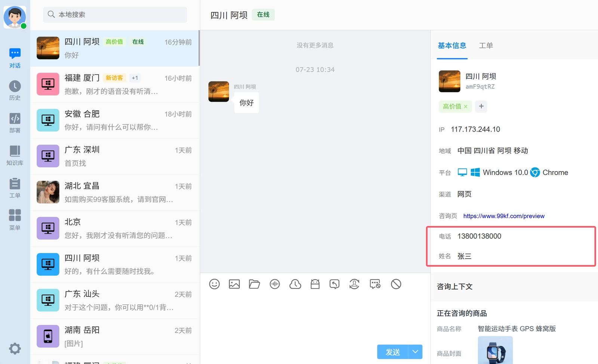This screenshot has height=364, width=598.
Task: Block this visitor with ban icon
Action: tap(396, 284)
